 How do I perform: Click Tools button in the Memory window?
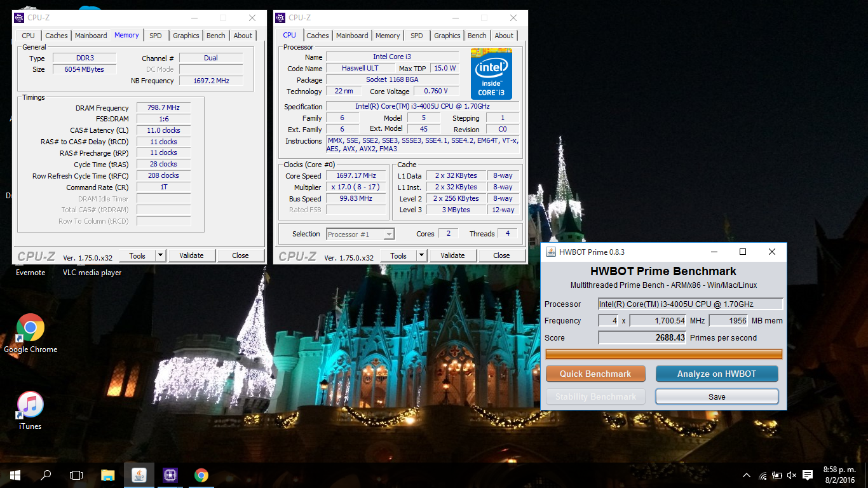point(137,255)
